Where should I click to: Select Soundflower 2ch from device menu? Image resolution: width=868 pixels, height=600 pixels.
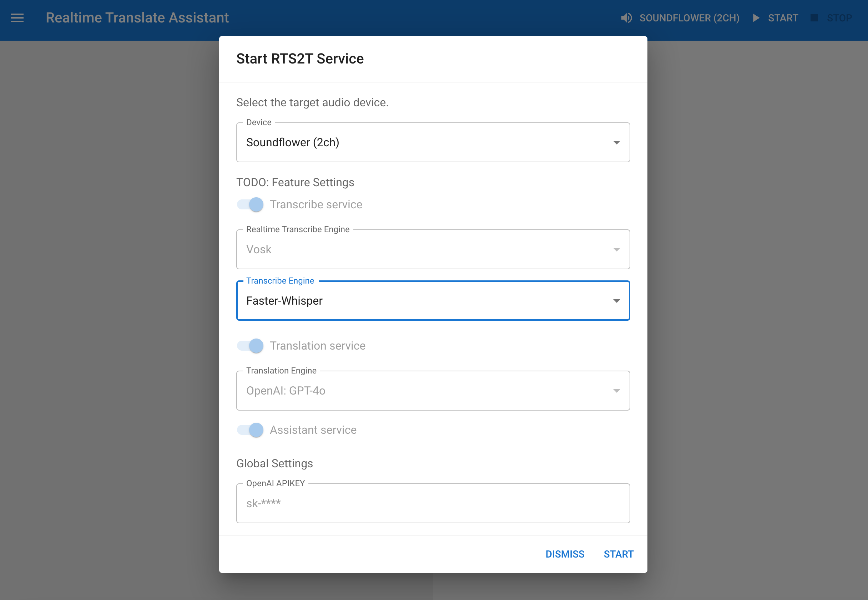pos(433,142)
